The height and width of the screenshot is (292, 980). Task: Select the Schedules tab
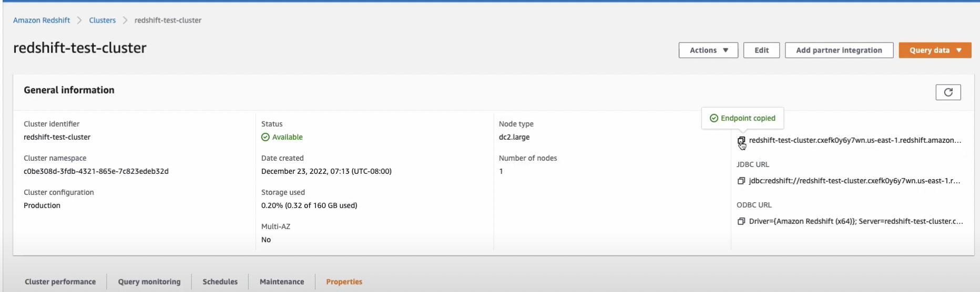click(220, 282)
